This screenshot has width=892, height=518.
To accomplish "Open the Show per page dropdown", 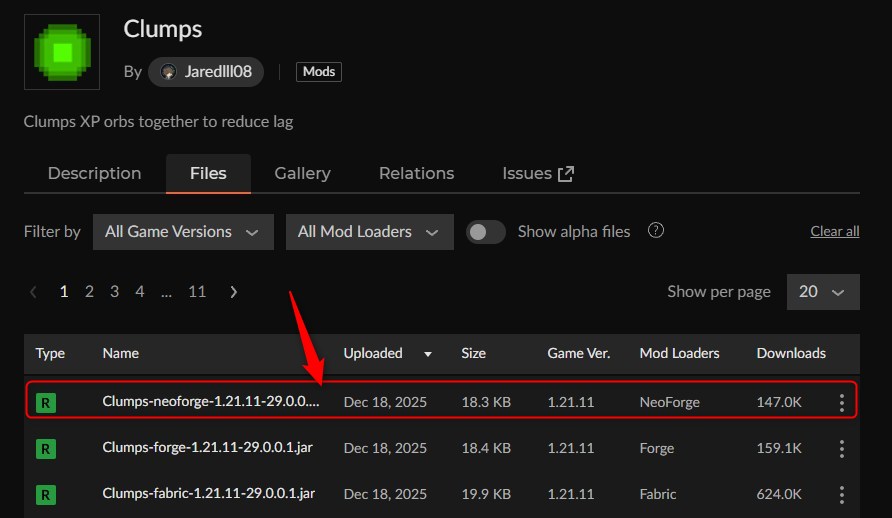I will point(822,292).
